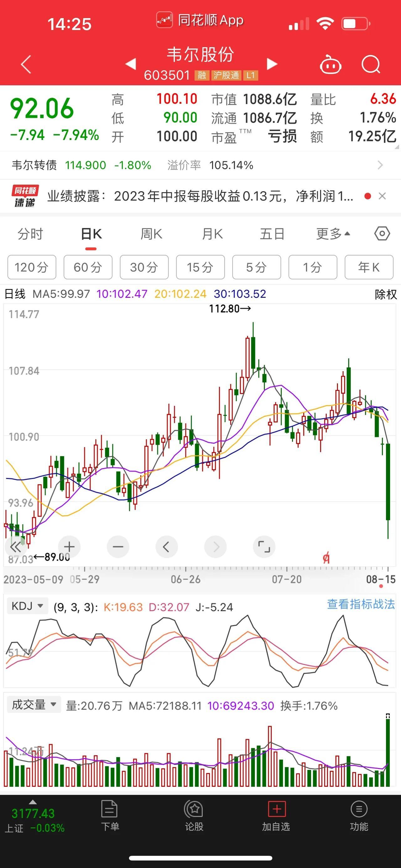The height and width of the screenshot is (868, 401).
Task: Move the chart left with the arrow button
Action: pos(166,547)
